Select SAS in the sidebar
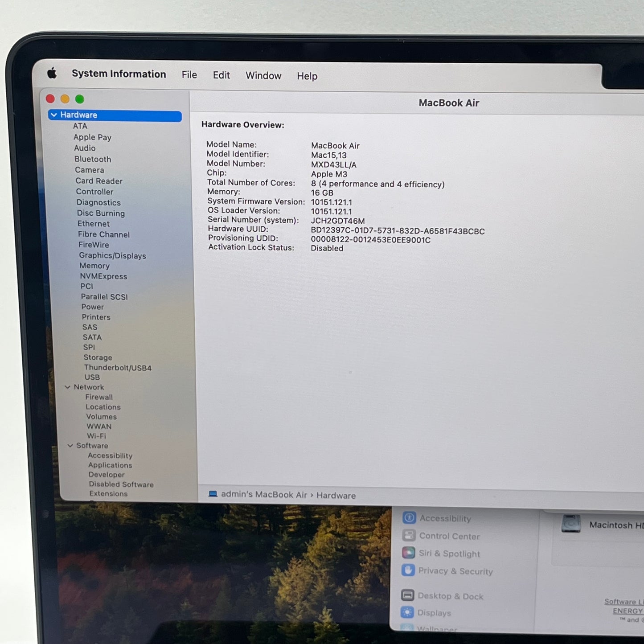The height and width of the screenshot is (644, 644). (90, 327)
